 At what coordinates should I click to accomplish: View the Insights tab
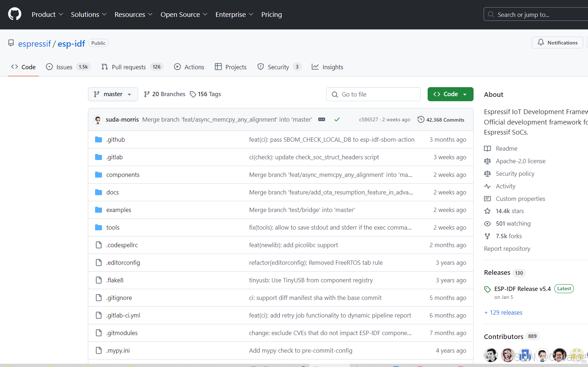coord(328,67)
